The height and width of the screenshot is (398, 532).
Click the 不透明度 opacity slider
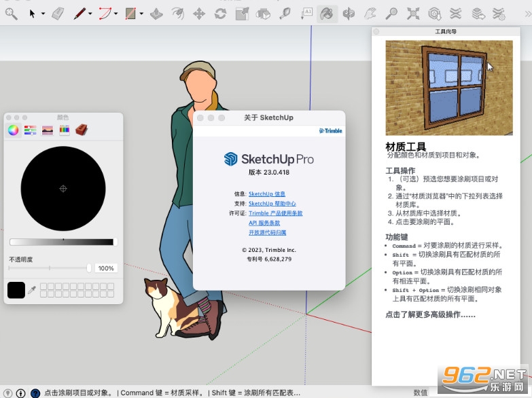click(x=50, y=268)
